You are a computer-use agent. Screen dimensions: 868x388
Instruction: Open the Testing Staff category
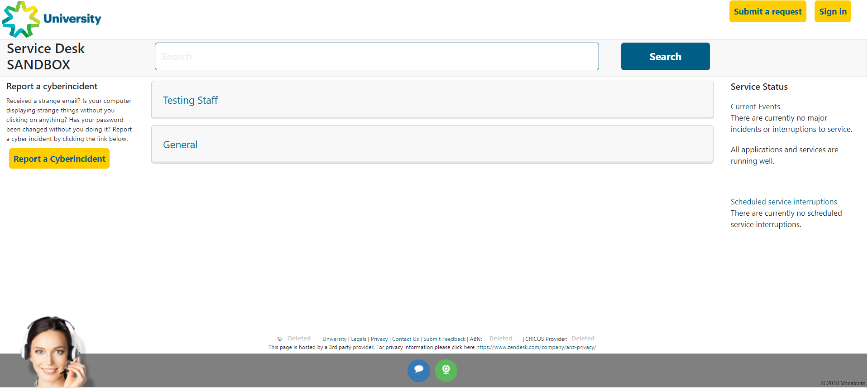(432, 100)
